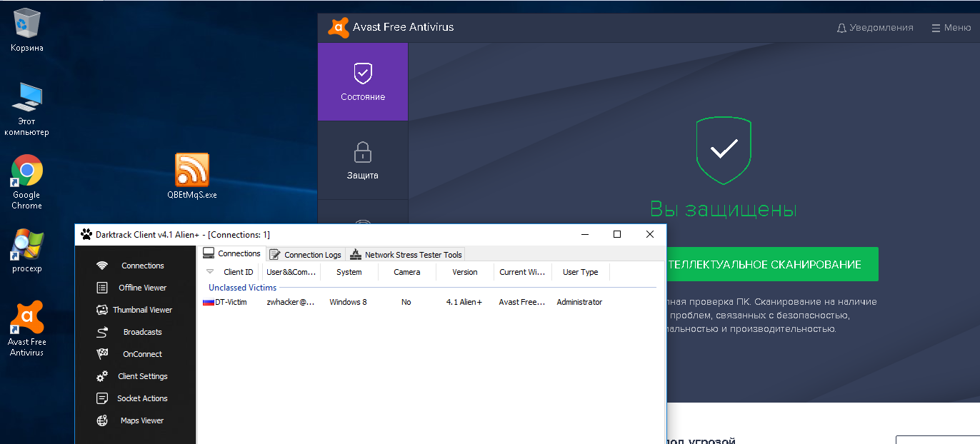Minimize the Darktrack Client window
The height and width of the screenshot is (444, 980).
[x=585, y=234]
